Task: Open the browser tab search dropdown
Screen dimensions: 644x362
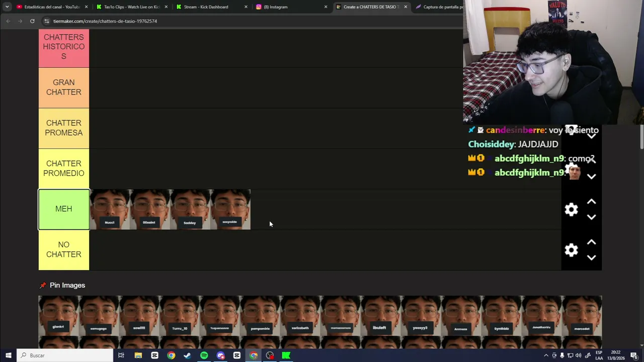Action: 7,7
